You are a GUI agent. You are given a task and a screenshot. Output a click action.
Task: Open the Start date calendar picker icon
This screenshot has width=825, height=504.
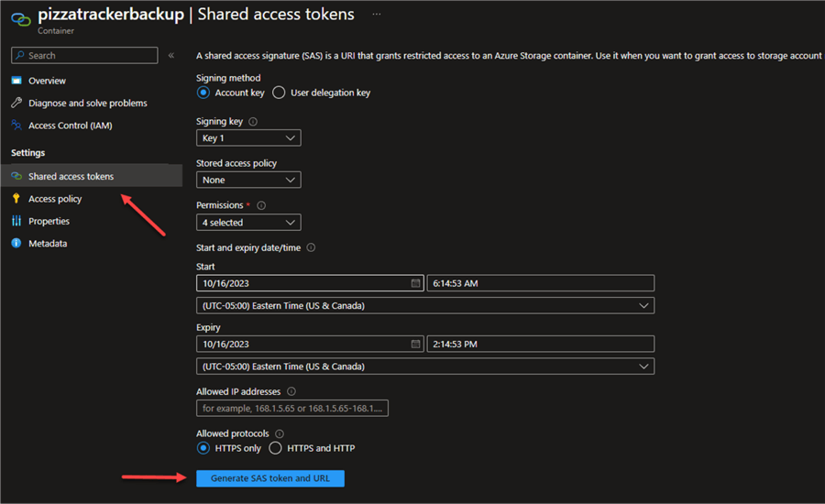416,284
